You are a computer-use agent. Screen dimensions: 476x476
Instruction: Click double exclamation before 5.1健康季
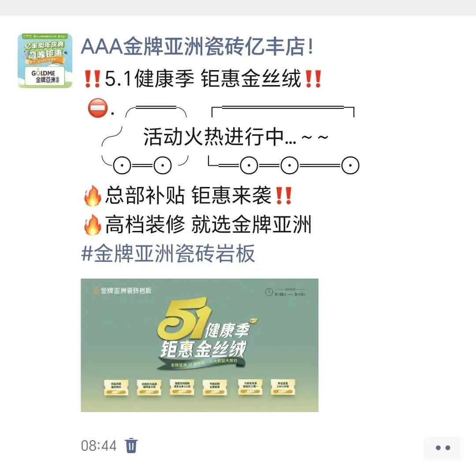pyautogui.click(x=92, y=78)
